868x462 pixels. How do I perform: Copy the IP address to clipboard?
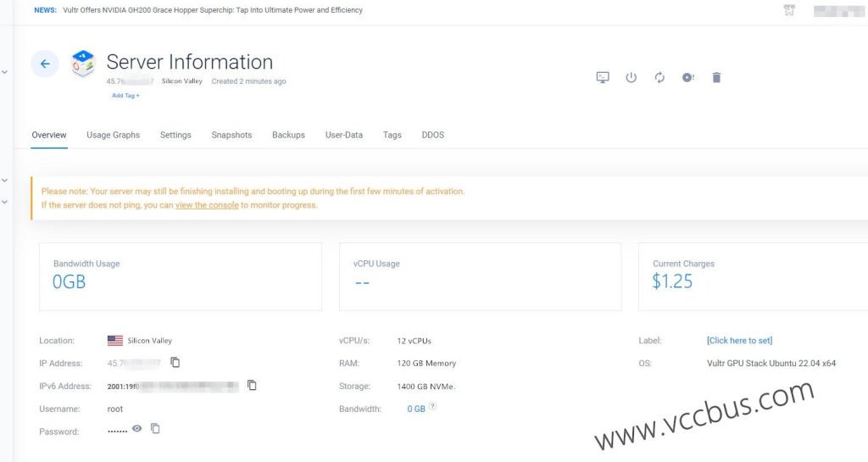tap(175, 363)
